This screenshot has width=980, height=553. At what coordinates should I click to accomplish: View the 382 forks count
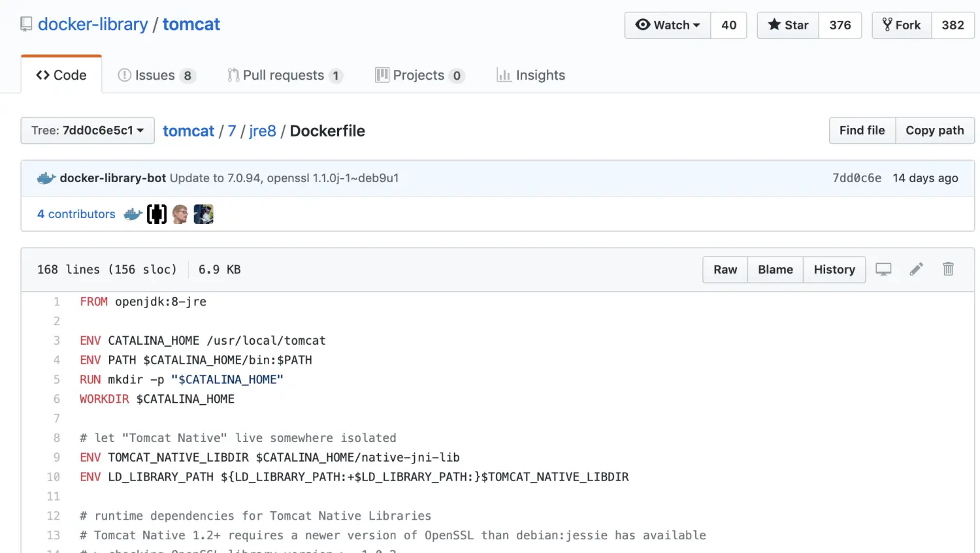(x=953, y=25)
